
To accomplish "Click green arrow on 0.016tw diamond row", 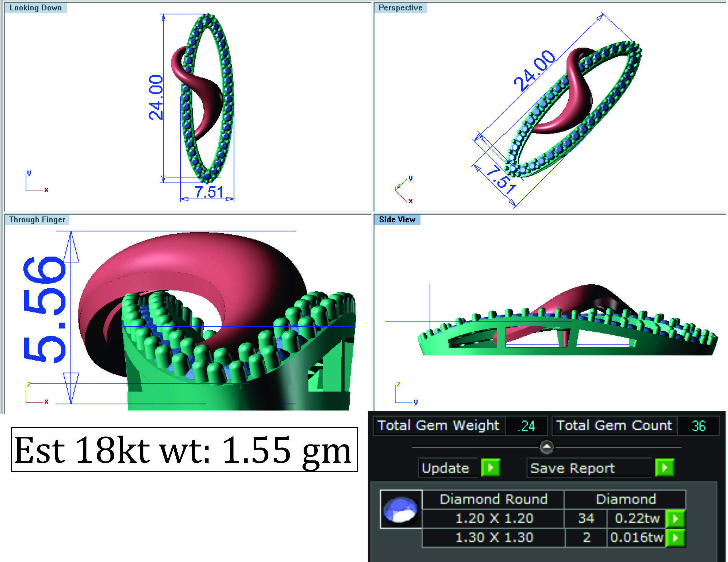I will (x=675, y=538).
